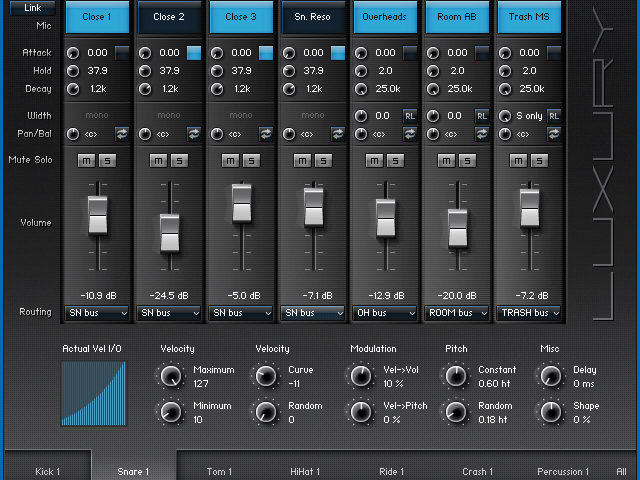Click the Pitch Constant knob
The width and height of the screenshot is (640, 480).
pos(456,376)
